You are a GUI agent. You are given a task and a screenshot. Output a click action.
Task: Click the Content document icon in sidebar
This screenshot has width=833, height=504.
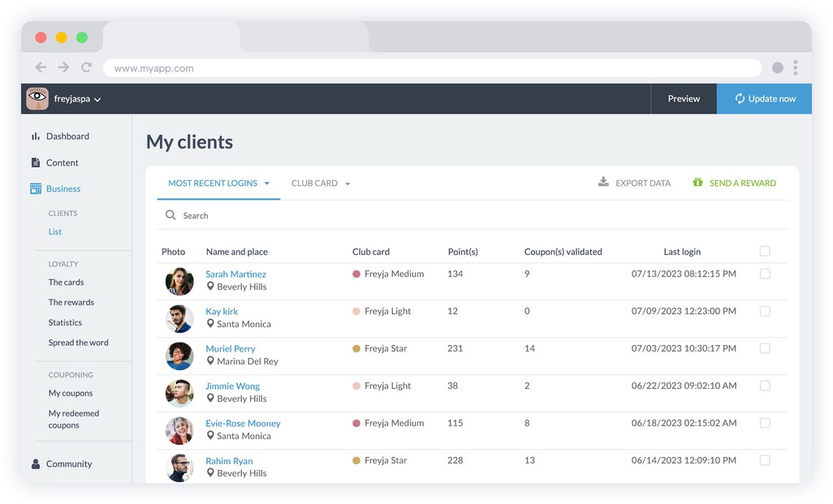point(36,162)
